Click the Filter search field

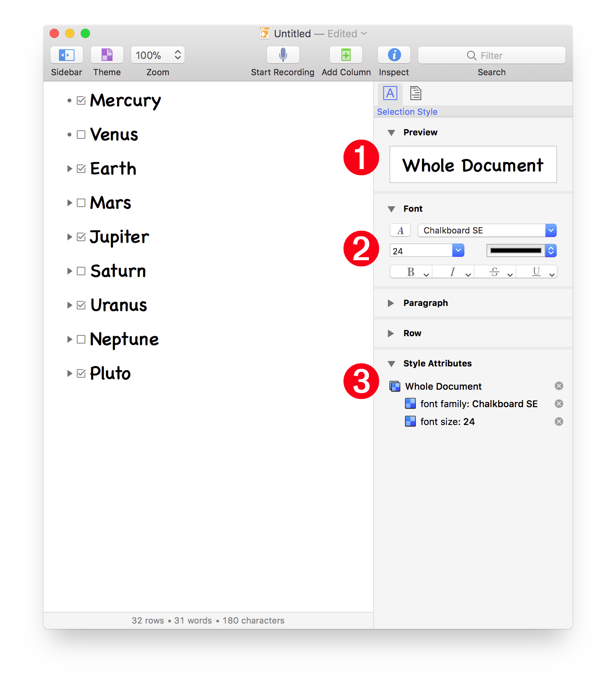(491, 55)
